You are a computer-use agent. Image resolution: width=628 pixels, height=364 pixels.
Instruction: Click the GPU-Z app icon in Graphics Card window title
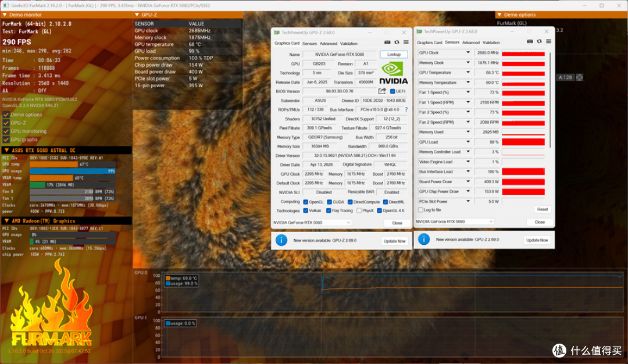pos(276,33)
